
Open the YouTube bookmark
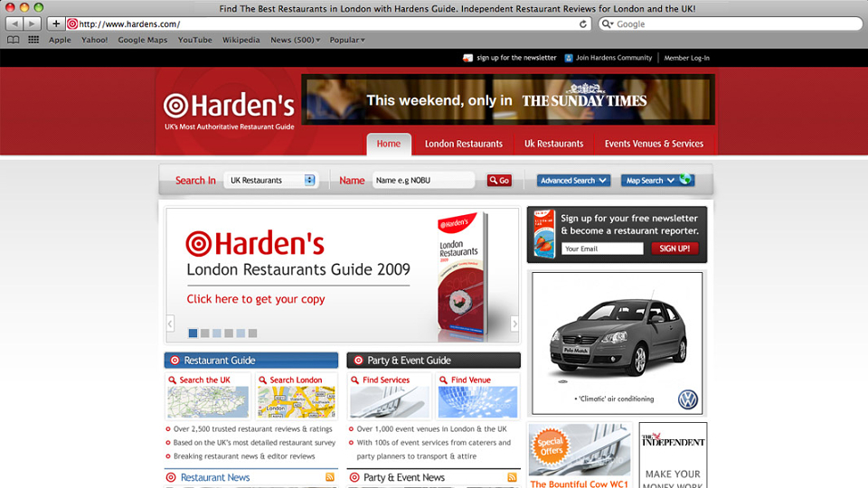point(195,40)
